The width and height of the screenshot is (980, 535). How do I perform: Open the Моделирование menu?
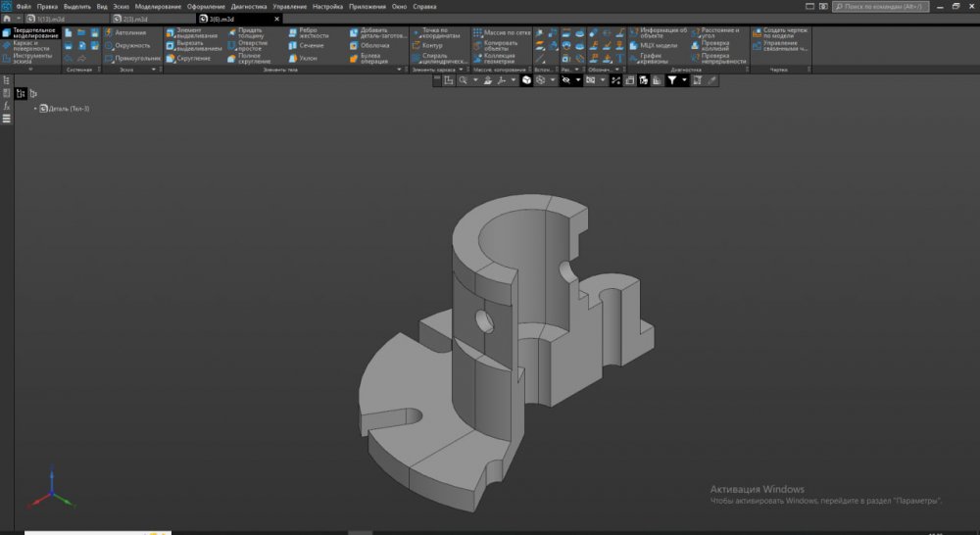(159, 6)
